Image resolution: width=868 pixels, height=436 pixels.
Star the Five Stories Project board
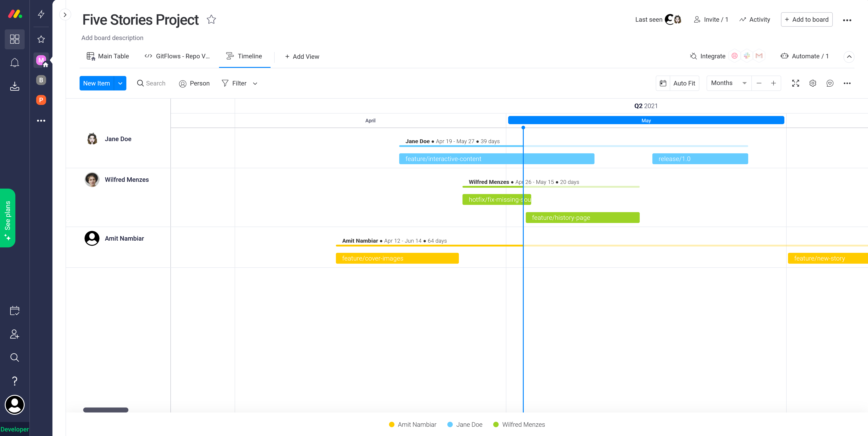[211, 19]
